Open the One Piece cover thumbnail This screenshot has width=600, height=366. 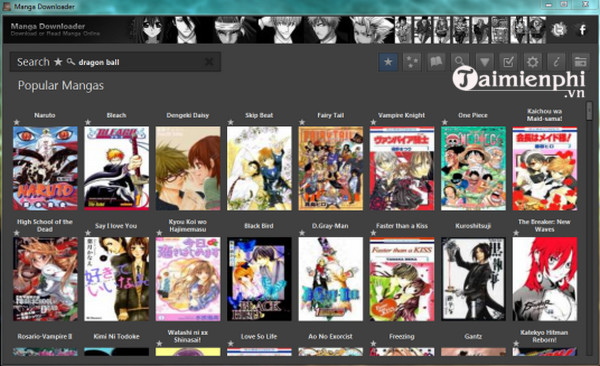pos(473,168)
